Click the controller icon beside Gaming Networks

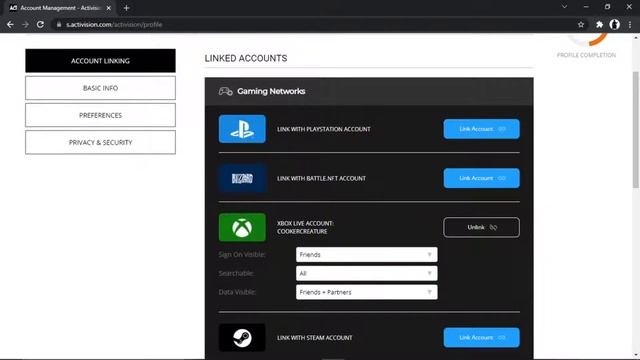tap(225, 91)
